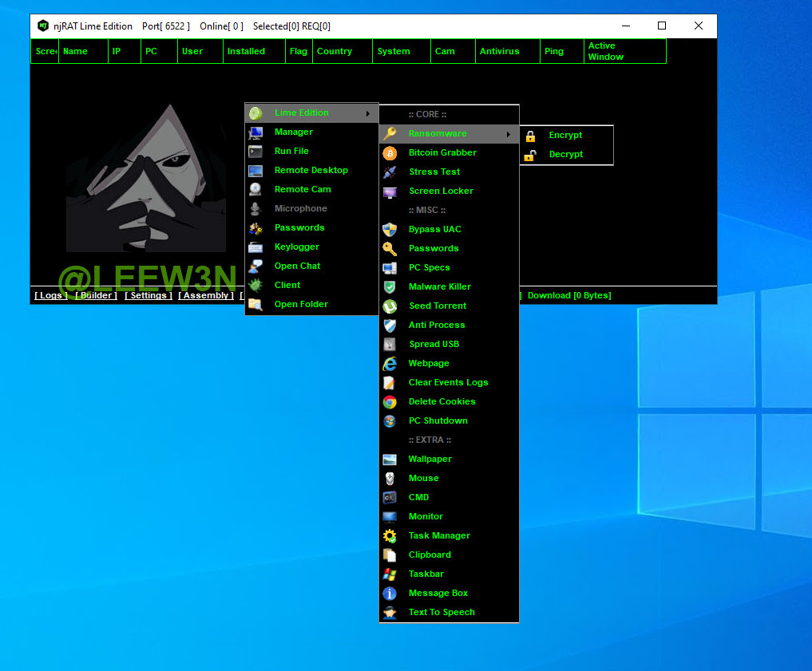Click the Antivirus column header

[x=499, y=51]
